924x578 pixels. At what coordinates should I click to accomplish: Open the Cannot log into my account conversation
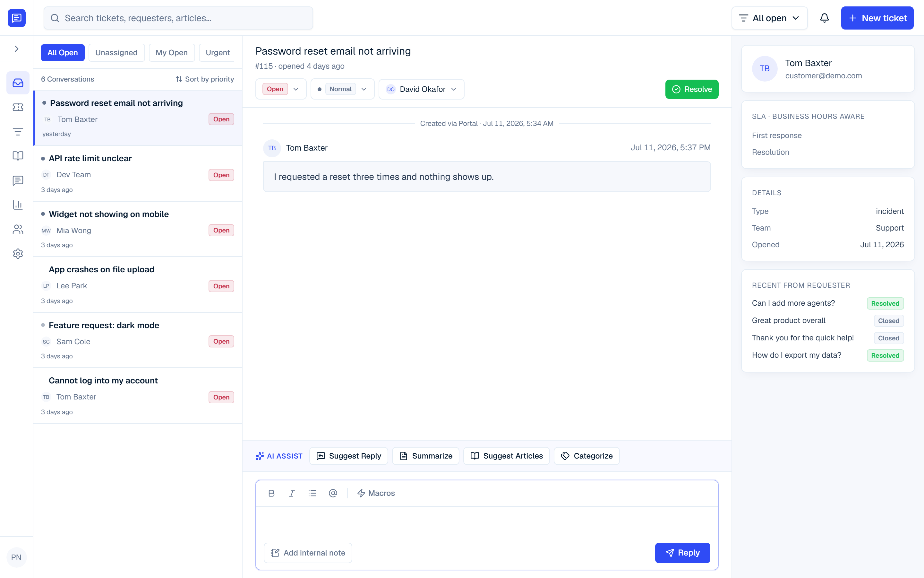(x=138, y=396)
